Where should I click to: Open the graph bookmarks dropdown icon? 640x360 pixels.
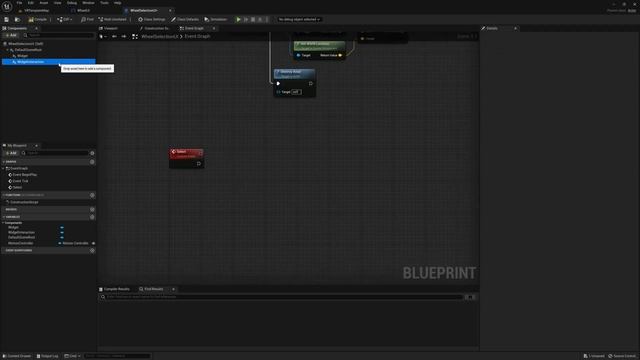click(x=103, y=36)
